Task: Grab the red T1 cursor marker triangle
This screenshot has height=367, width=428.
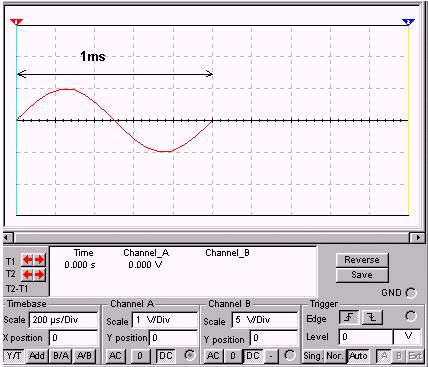Action: coord(16,22)
